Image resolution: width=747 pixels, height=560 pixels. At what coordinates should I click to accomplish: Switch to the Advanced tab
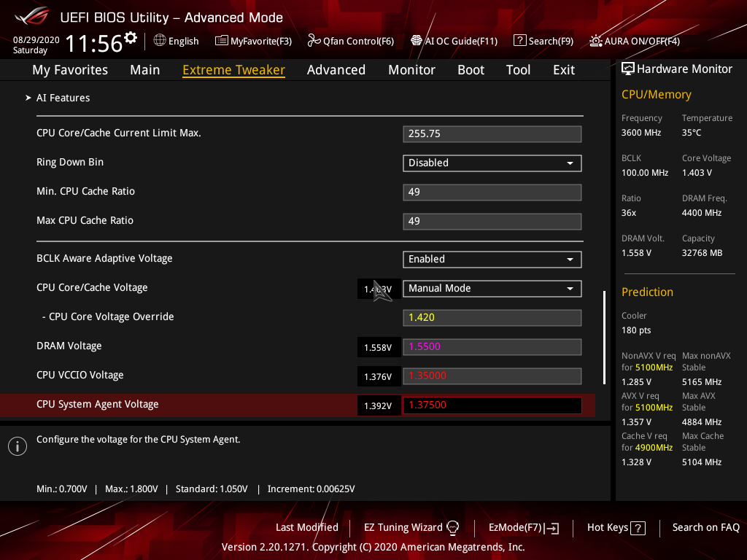point(336,69)
